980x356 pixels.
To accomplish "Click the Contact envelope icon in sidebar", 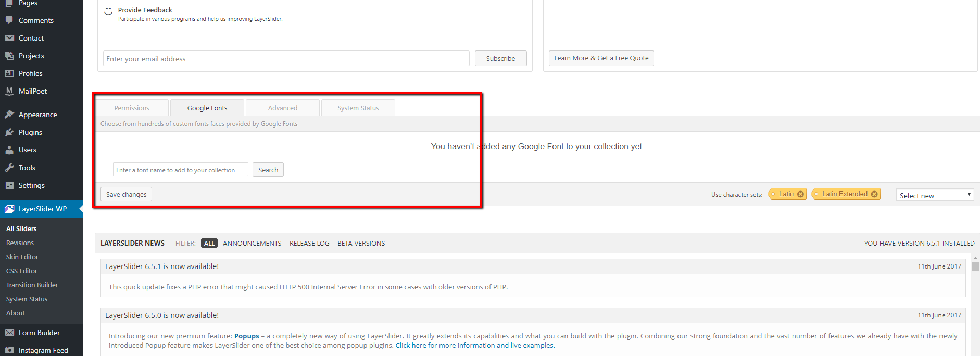I will 9,38.
